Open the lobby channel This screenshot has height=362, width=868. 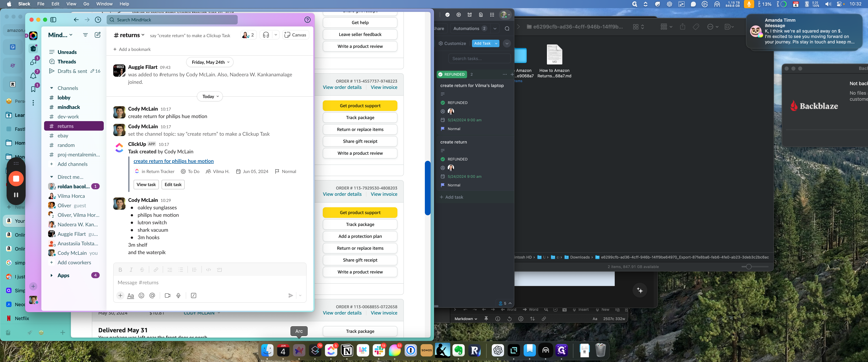(74, 97)
